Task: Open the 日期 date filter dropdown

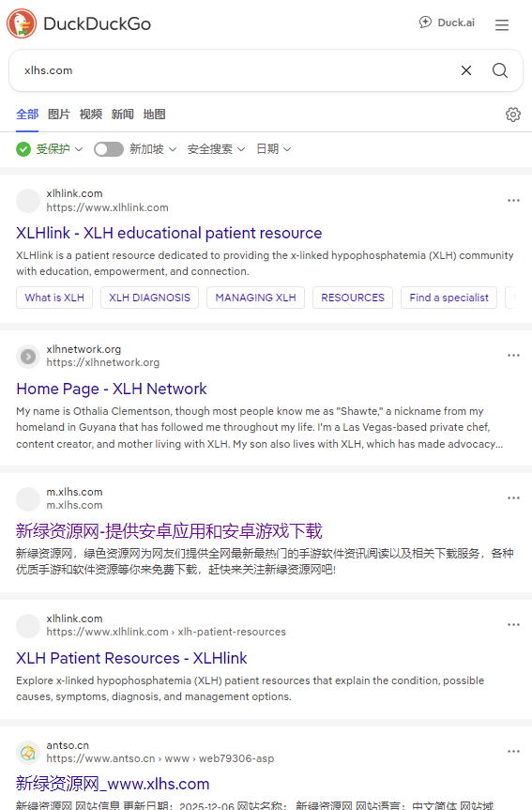Action: point(274,149)
